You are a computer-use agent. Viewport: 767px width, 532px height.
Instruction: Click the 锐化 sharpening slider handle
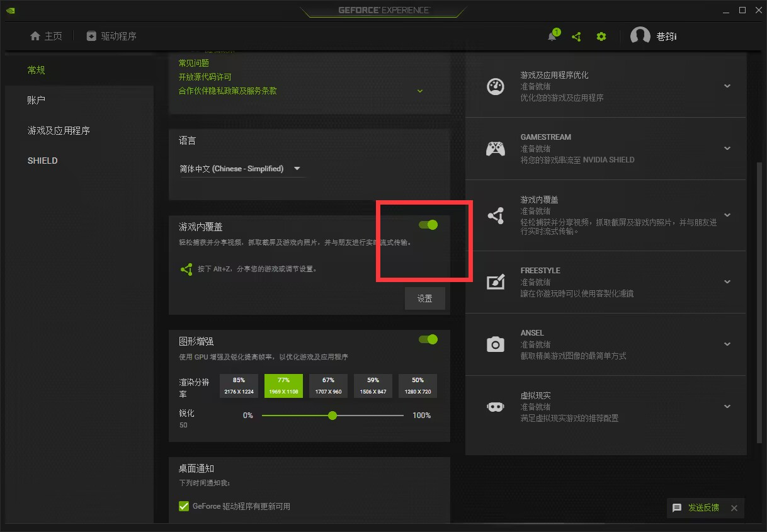332,416
